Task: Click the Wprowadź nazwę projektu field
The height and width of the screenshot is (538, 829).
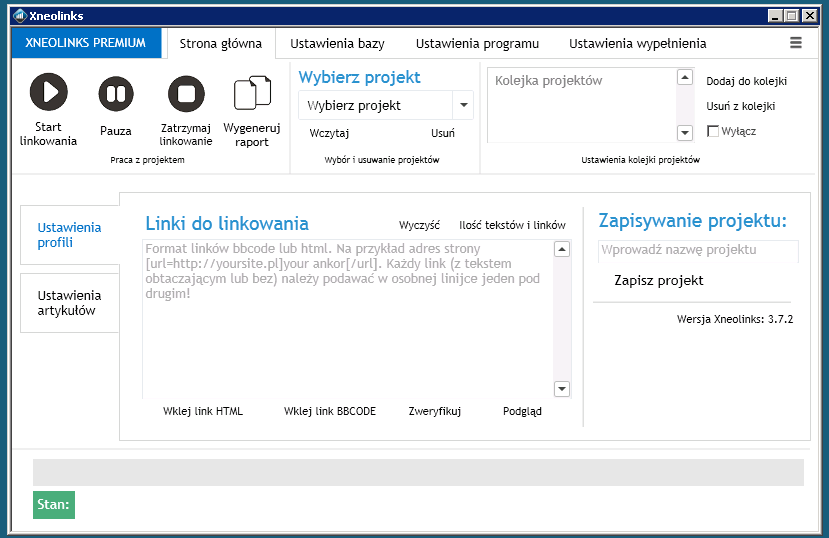Action: (x=698, y=251)
